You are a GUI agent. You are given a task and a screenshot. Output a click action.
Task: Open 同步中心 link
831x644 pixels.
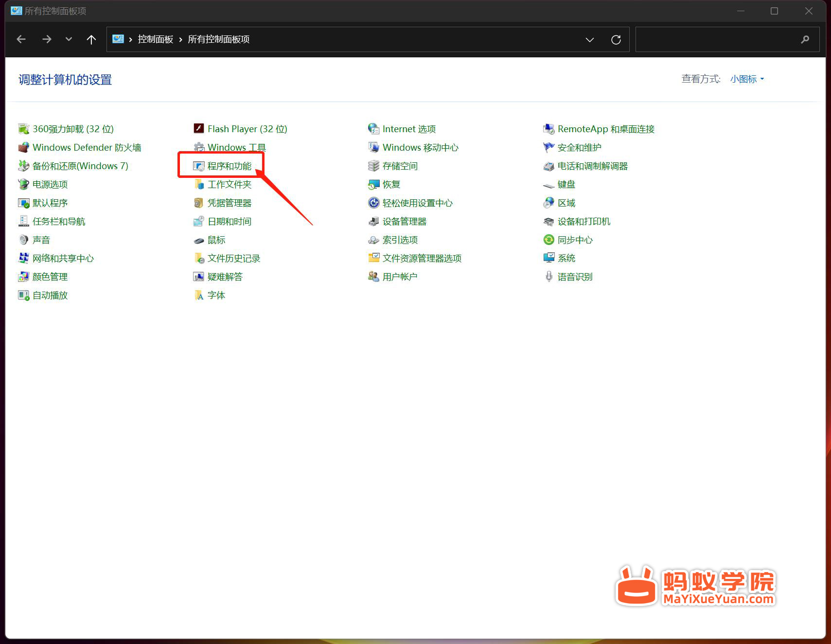[575, 240]
